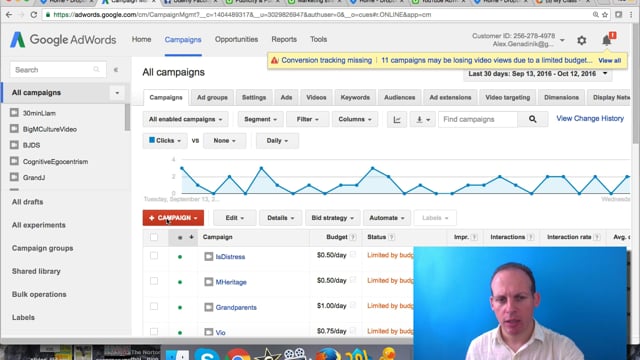This screenshot has width=640, height=360.
Task: Click the blue Clicks color swatch
Action: 152,140
